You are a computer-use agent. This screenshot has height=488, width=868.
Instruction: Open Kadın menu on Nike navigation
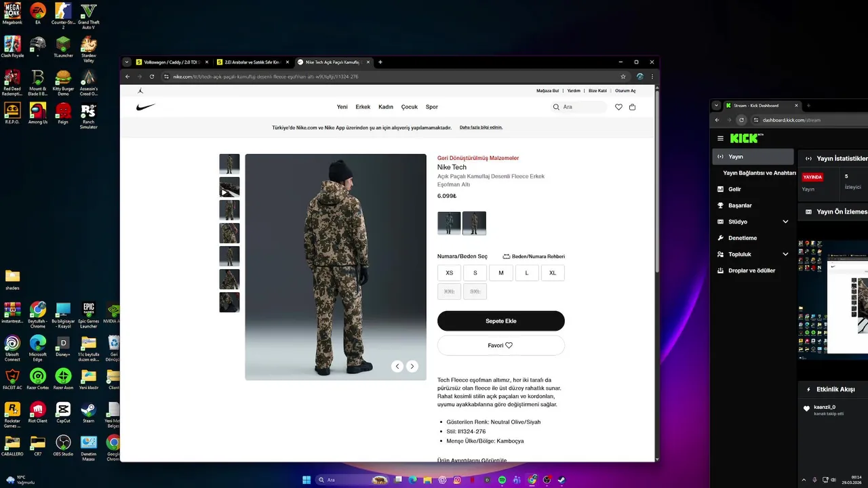pos(386,107)
